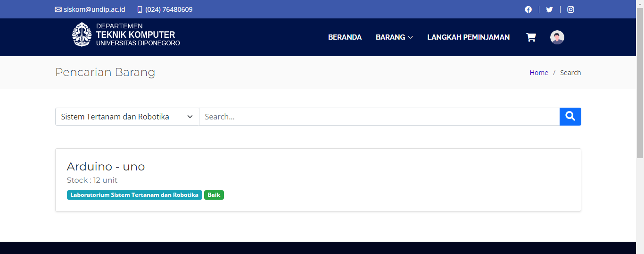This screenshot has height=254, width=644.
Task: Visit the Instagram icon link
Action: click(570, 9)
